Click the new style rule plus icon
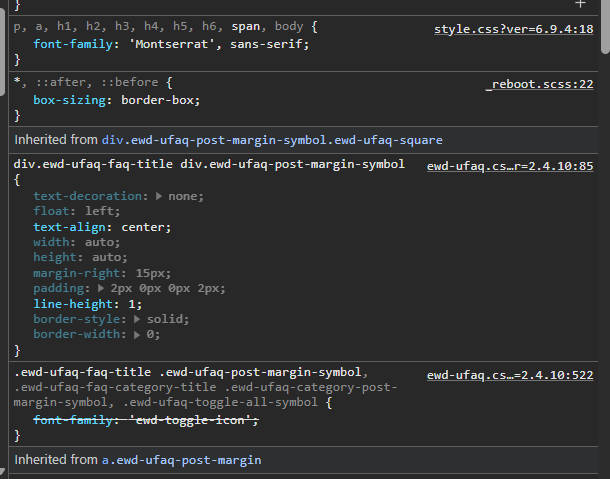610x479 pixels. [x=580, y=4]
